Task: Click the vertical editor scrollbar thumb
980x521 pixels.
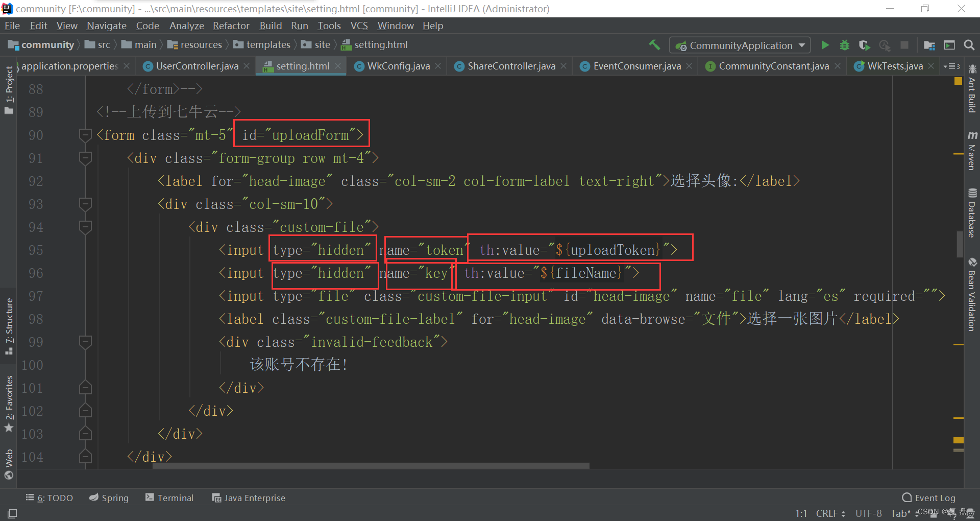Action: 960,245
